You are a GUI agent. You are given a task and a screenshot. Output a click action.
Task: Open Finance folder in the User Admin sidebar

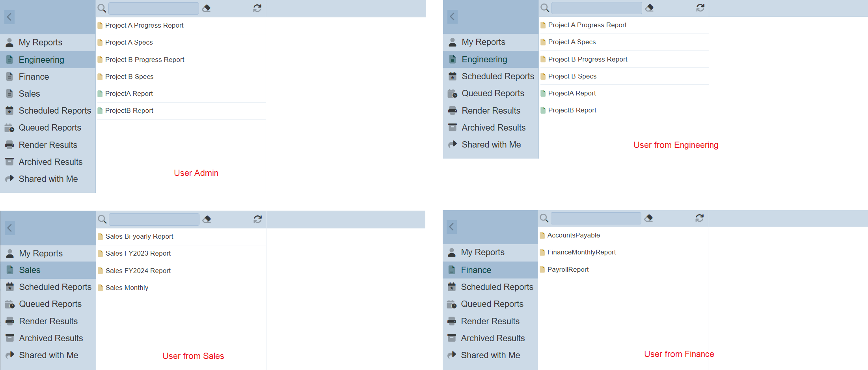tap(34, 77)
